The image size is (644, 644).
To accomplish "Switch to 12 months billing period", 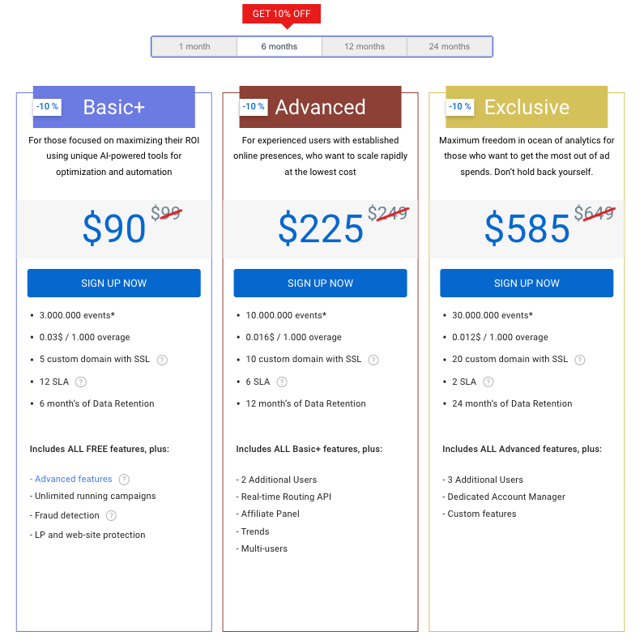I will [365, 47].
